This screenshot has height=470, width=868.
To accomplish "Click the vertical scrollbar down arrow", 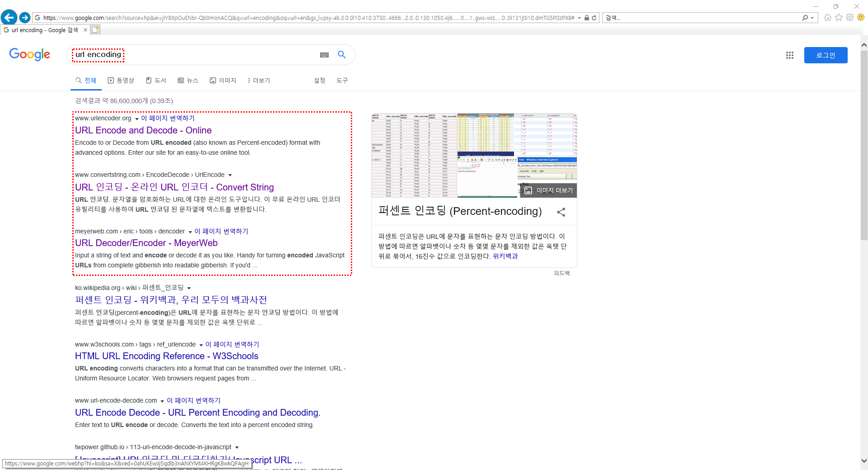I will pyautogui.click(x=864, y=461).
